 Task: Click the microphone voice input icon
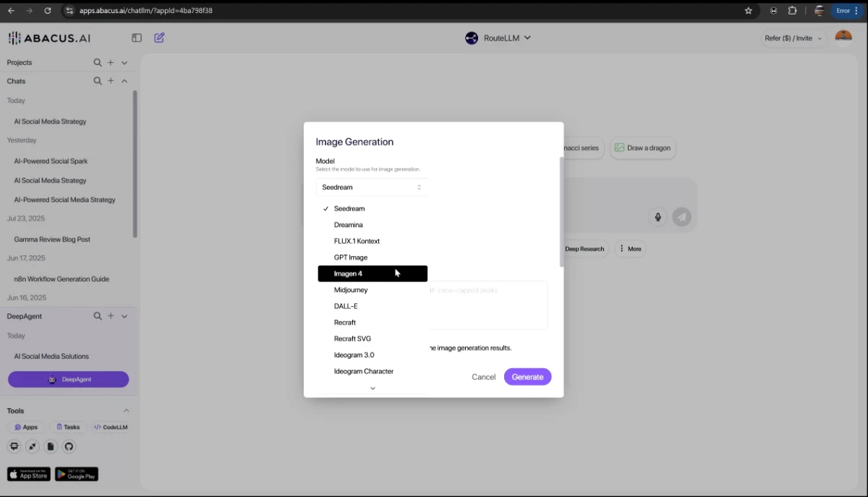(x=658, y=217)
